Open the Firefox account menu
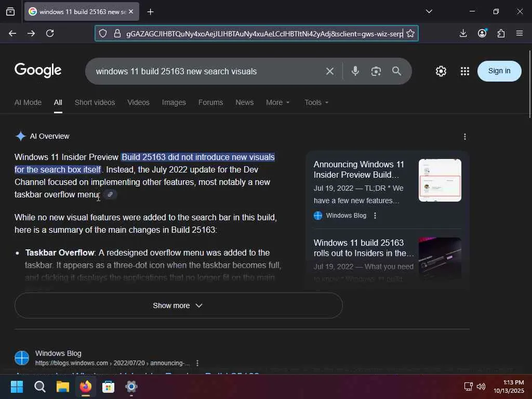Image resolution: width=532 pixels, height=399 pixels. point(482,33)
